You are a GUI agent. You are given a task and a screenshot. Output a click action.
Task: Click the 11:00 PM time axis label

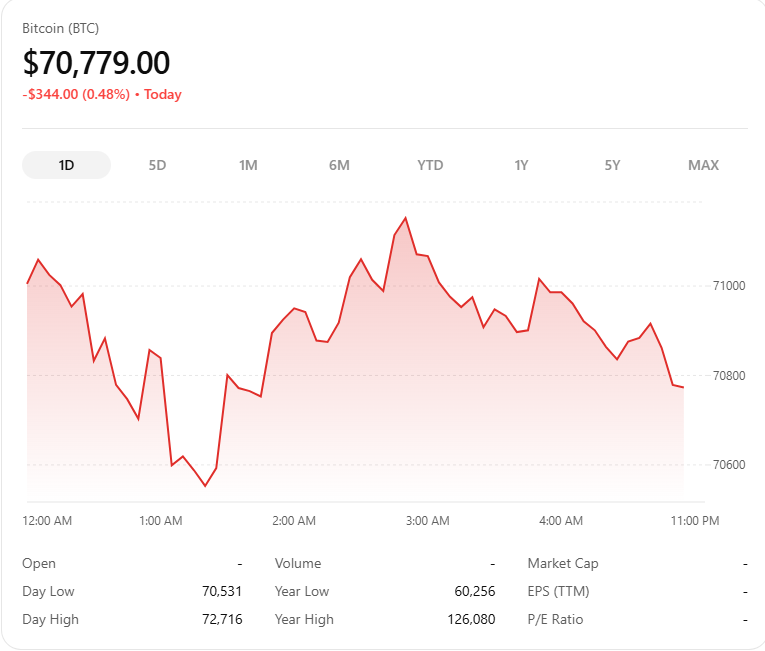click(x=695, y=521)
